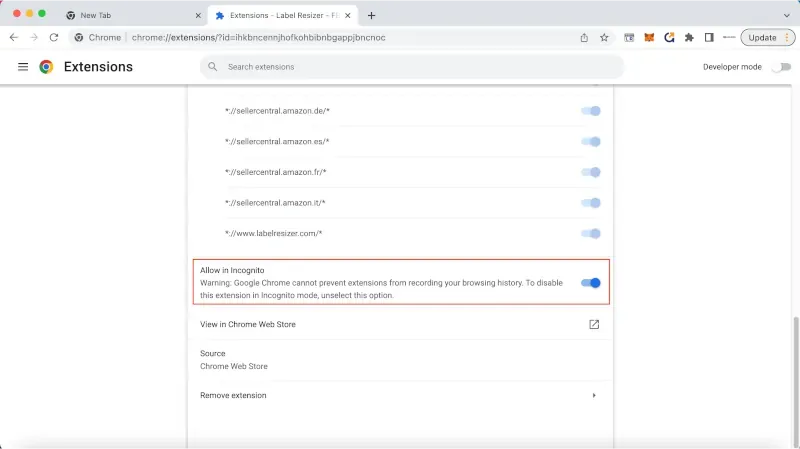Click the circular C extension icon in toolbar
The width and height of the screenshot is (800, 449).
669,37
